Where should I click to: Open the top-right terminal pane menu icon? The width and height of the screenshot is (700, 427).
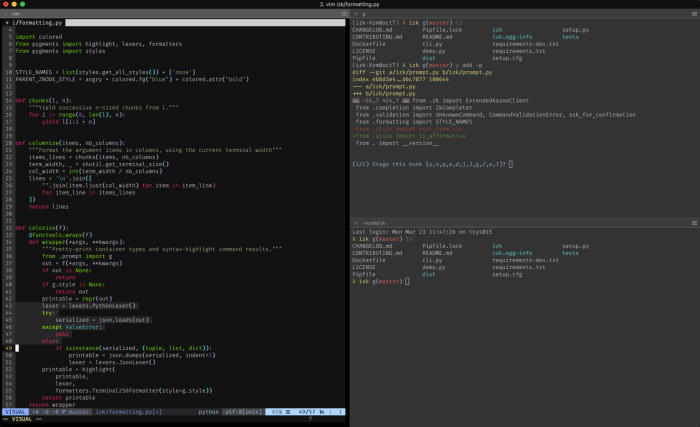pyautogui.click(x=694, y=14)
